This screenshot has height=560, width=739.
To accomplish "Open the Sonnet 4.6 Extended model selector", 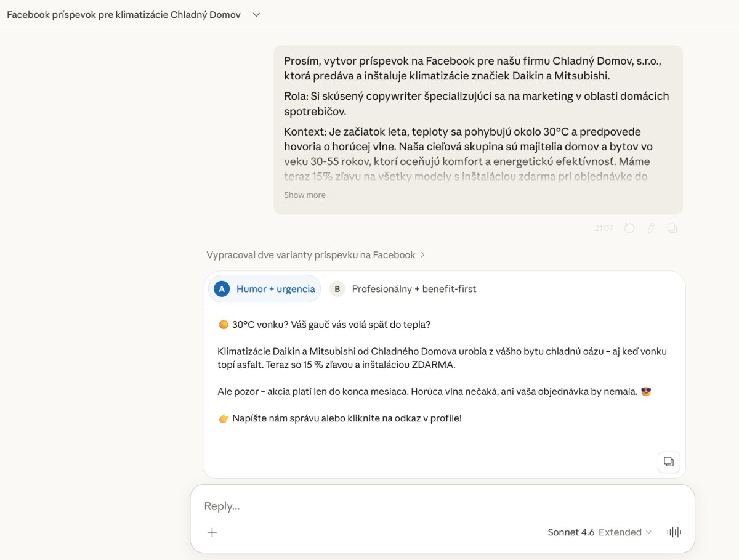I will (599, 532).
